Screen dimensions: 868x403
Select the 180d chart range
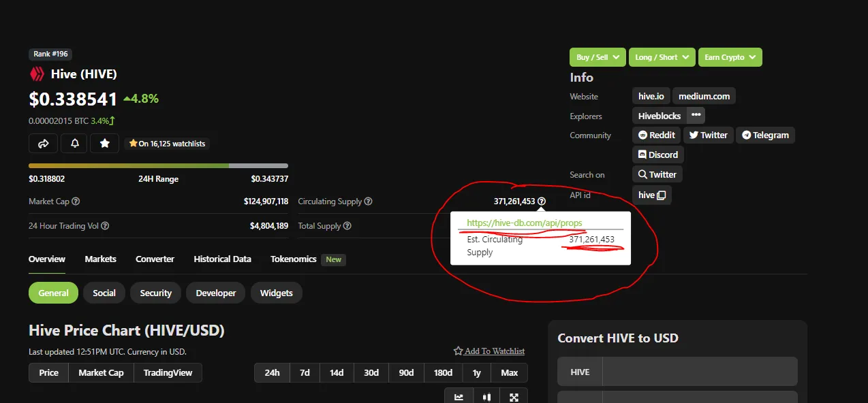pos(444,372)
